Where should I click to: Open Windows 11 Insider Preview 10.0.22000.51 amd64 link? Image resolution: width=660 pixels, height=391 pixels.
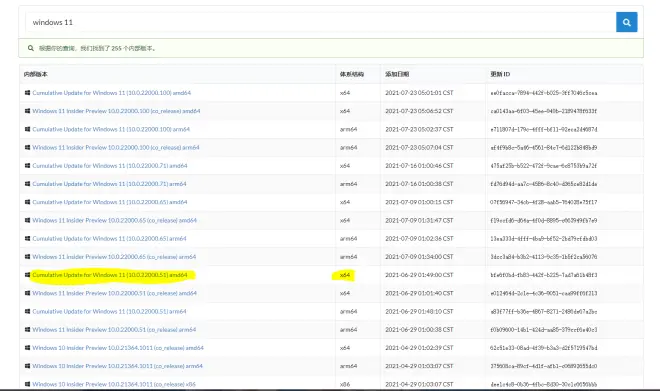coord(114,293)
